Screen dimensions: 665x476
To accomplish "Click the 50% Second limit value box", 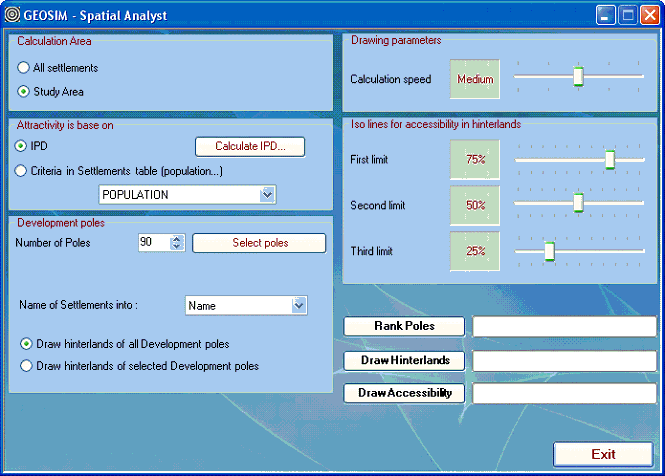I will click(x=475, y=205).
